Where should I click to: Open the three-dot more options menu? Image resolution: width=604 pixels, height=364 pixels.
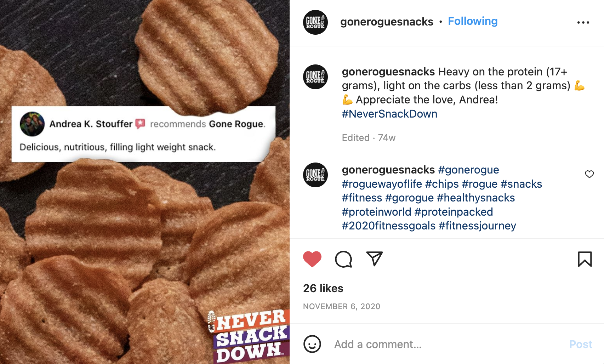point(583,22)
